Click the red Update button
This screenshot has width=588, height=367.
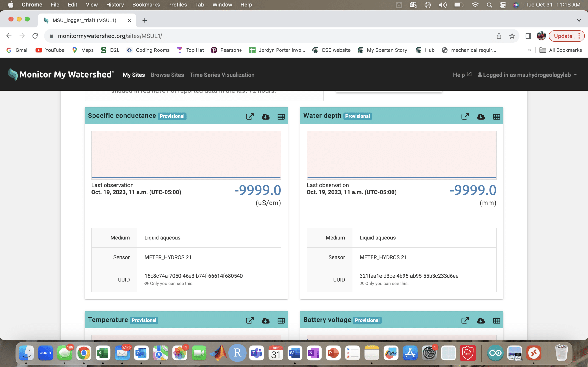(x=563, y=36)
